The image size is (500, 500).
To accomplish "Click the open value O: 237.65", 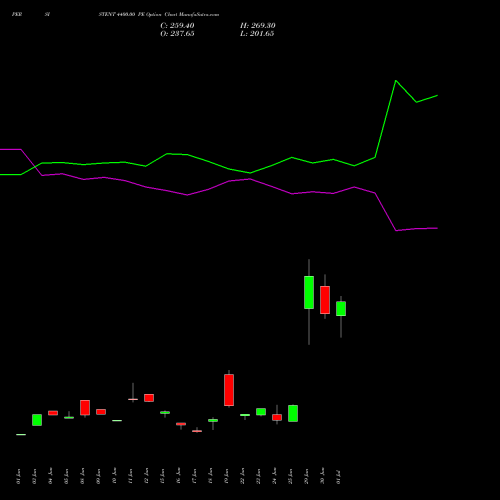I will (x=177, y=34).
